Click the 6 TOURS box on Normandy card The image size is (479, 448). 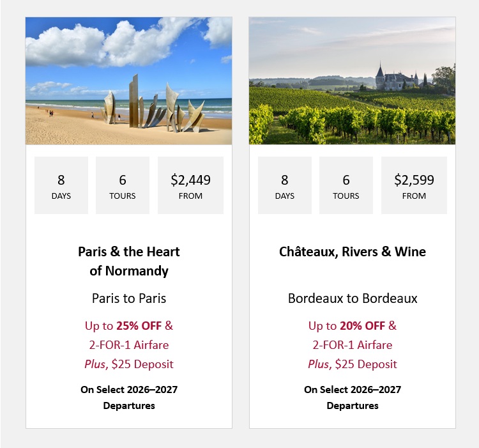pyautogui.click(x=123, y=185)
